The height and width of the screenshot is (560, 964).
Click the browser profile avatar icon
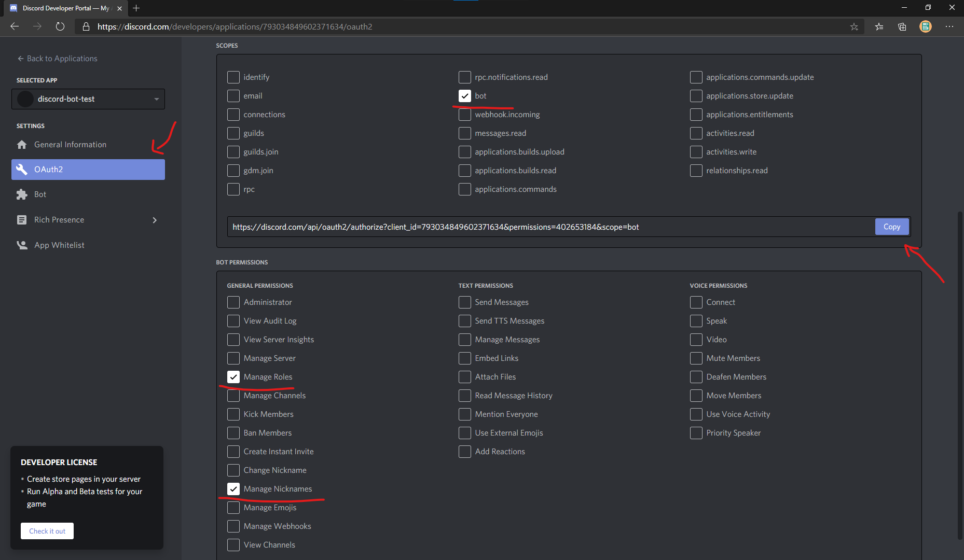click(926, 26)
